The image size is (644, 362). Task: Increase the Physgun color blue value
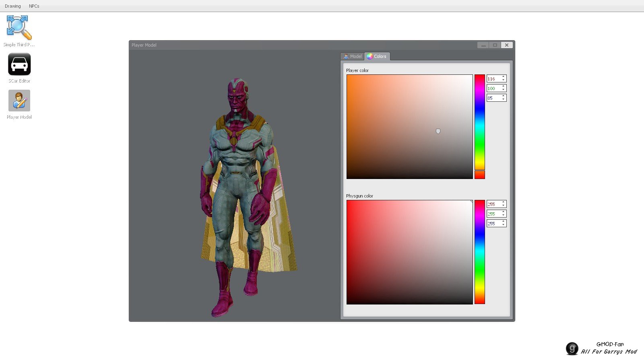click(x=504, y=222)
